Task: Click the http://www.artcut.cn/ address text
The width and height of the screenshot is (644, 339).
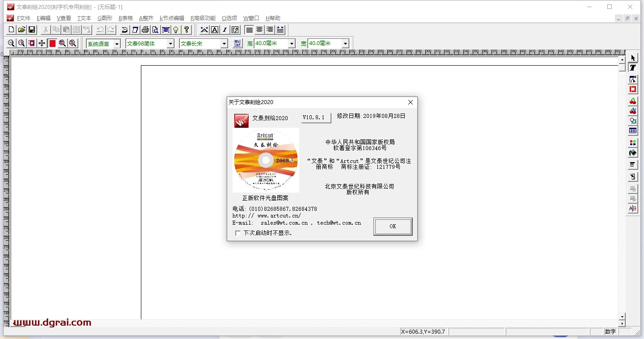Action: pos(267,216)
